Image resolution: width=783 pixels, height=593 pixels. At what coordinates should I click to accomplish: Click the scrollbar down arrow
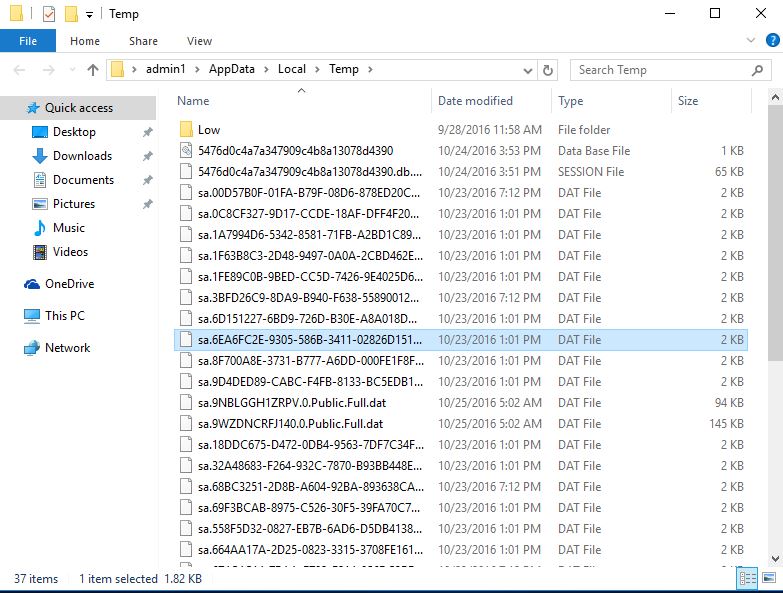click(775, 559)
